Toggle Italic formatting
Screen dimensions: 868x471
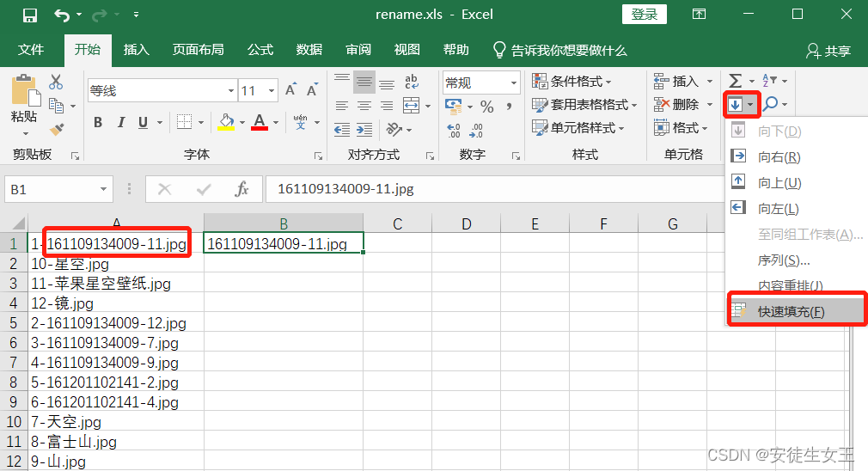pos(120,122)
